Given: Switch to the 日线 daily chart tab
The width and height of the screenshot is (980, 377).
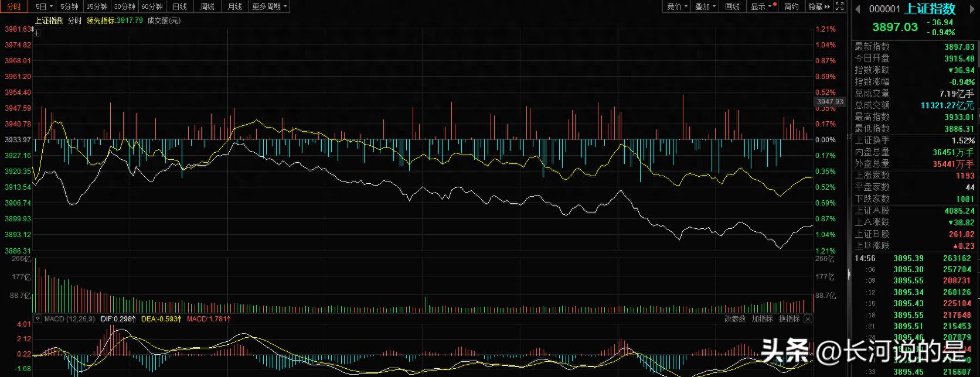Looking at the screenshot, I should (180, 6).
